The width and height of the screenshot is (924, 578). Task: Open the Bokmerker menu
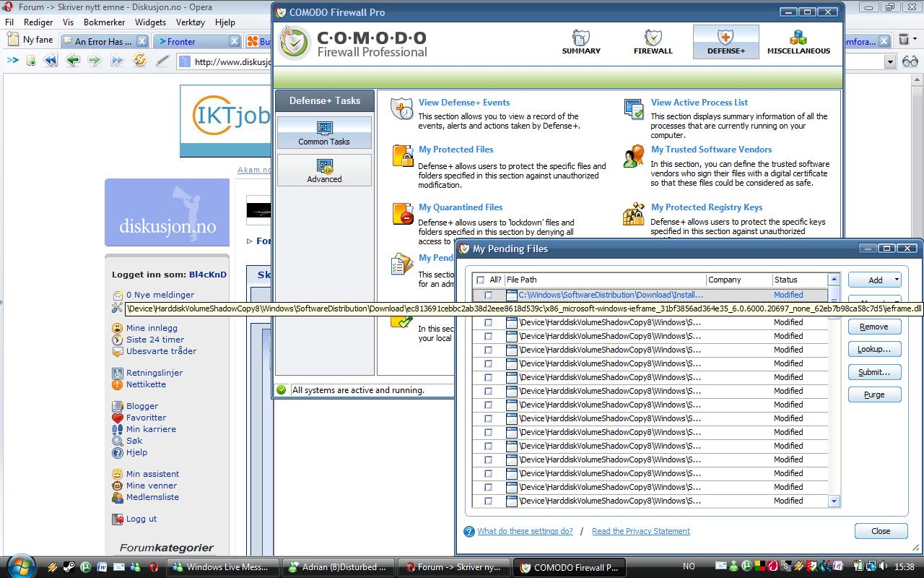click(x=104, y=22)
